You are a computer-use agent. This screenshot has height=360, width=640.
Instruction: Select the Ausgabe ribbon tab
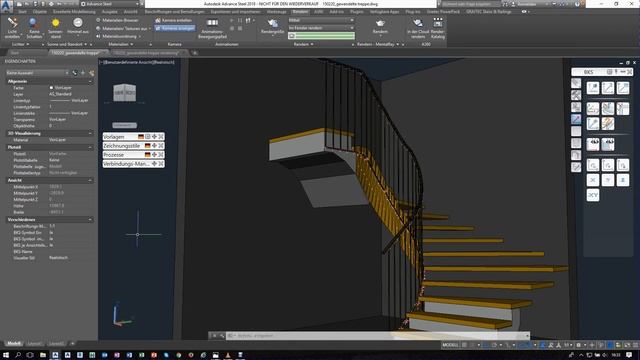click(x=109, y=11)
